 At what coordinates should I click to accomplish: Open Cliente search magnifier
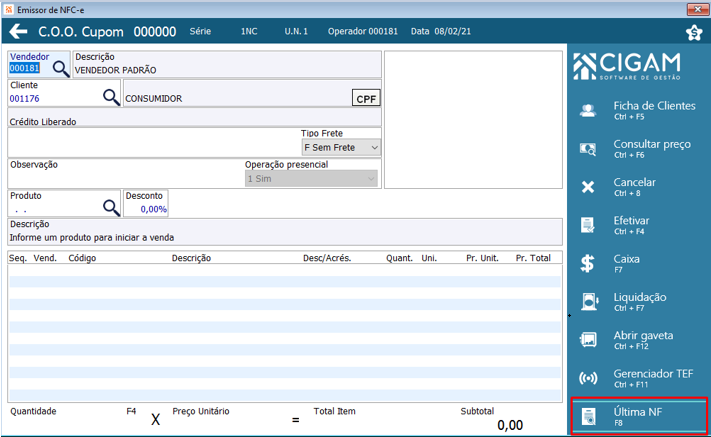[111, 97]
